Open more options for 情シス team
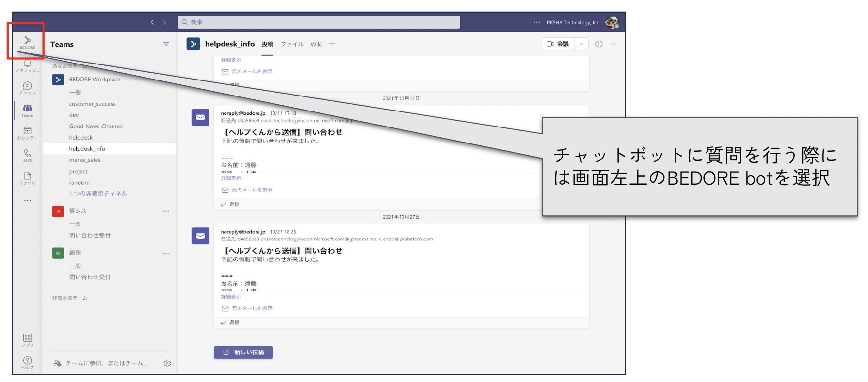Viewport: 868px width, 382px height. (x=166, y=211)
